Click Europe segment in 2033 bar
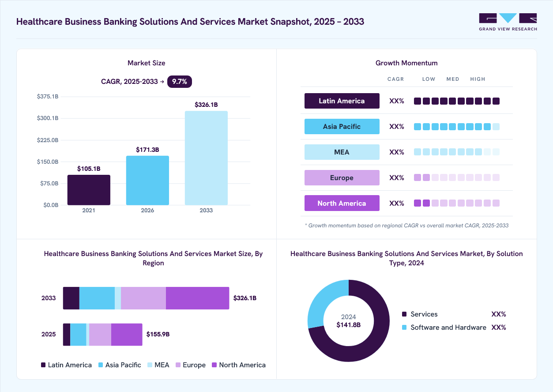Screen dimensions: 553x392 click(143, 298)
